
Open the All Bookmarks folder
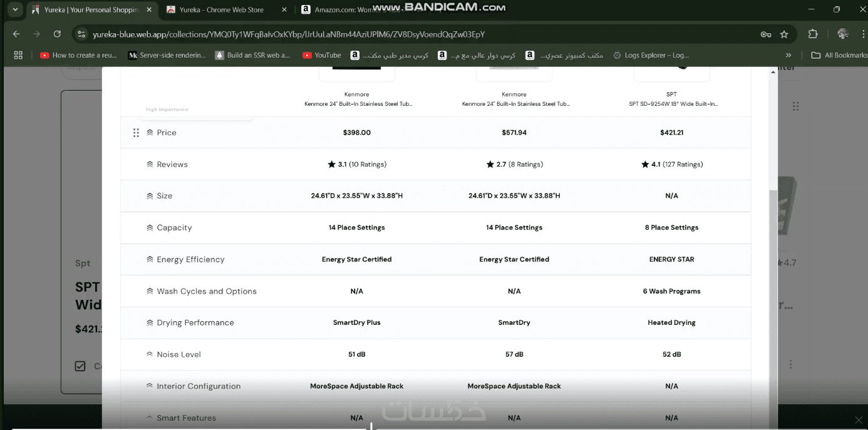839,55
